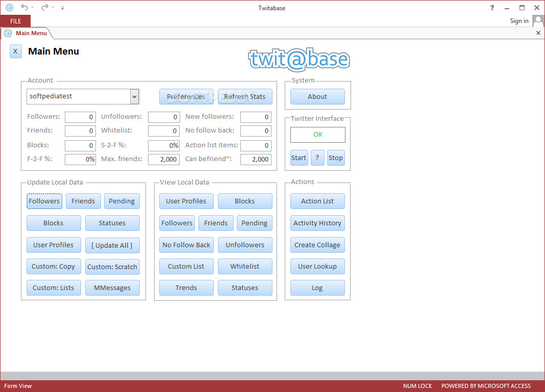This screenshot has height=392, width=545.
Task: Click the Max. friends field
Action: (x=164, y=160)
